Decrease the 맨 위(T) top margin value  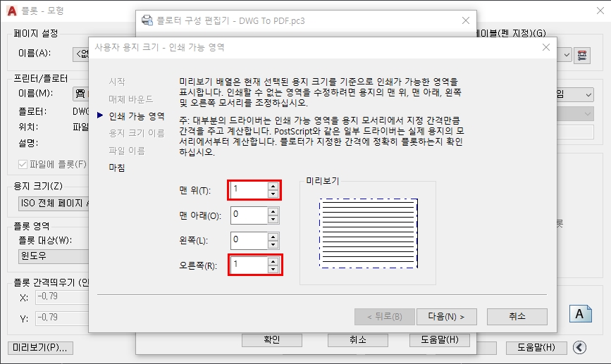[273, 194]
